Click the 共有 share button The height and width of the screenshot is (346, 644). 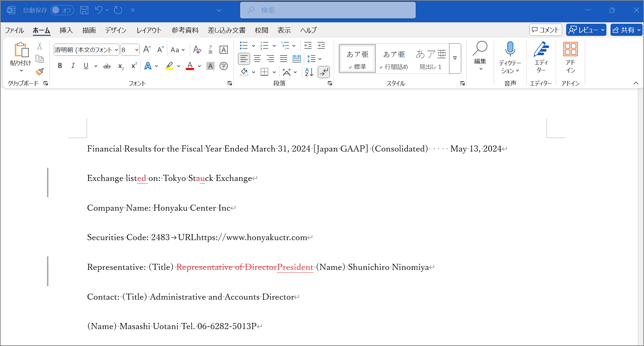click(x=626, y=30)
